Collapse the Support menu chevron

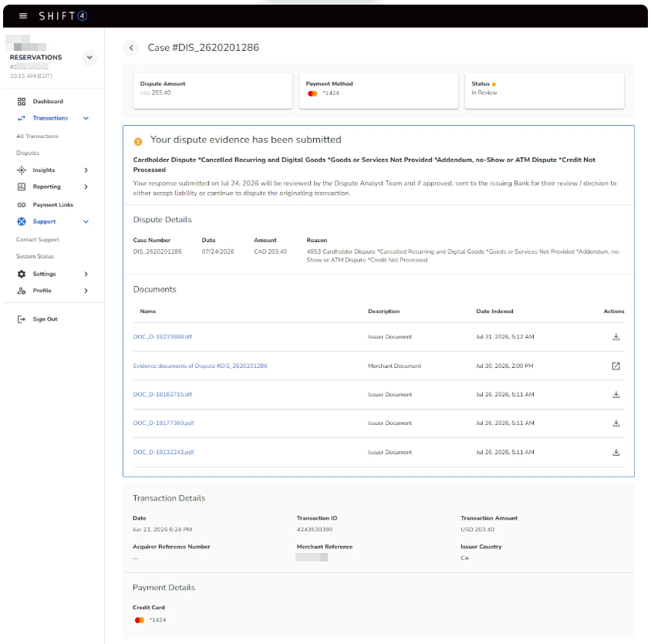[86, 221]
